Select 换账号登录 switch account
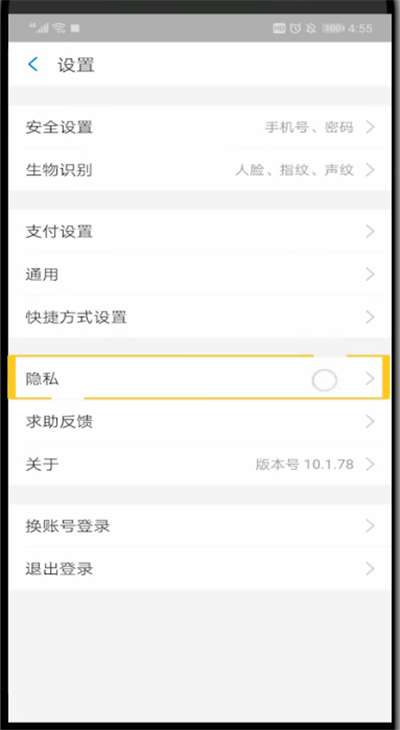400x730 pixels. pyautogui.click(x=200, y=526)
